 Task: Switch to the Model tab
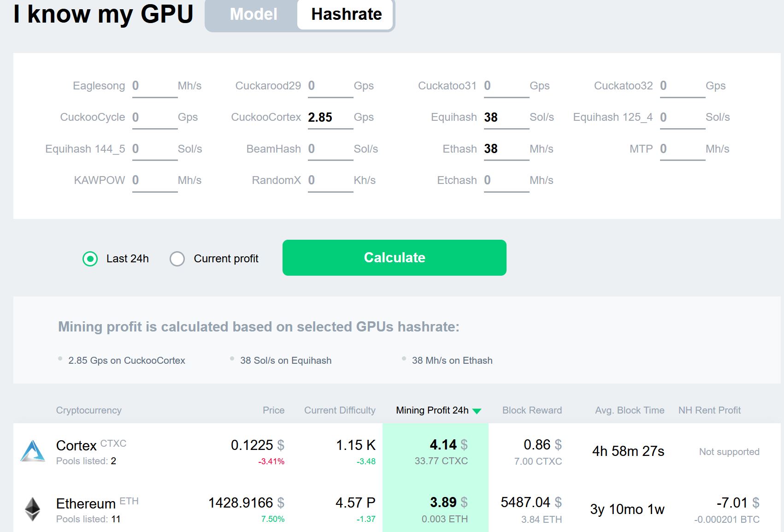(253, 14)
